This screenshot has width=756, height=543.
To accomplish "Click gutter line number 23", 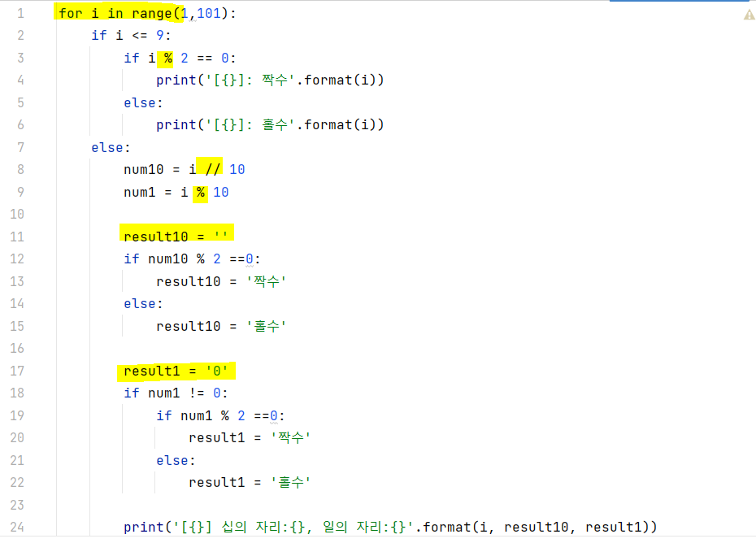I will 17,505.
